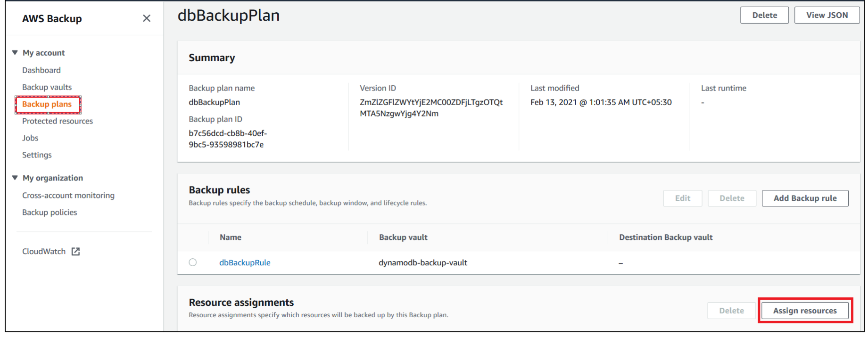The height and width of the screenshot is (337, 868).
Task: Go to Backup vaults
Action: pos(47,87)
